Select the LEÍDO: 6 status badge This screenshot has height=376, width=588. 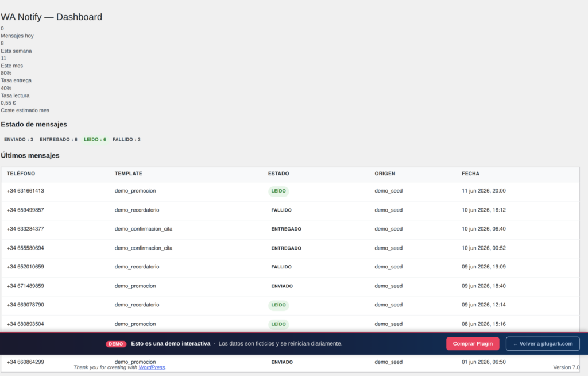tap(95, 139)
